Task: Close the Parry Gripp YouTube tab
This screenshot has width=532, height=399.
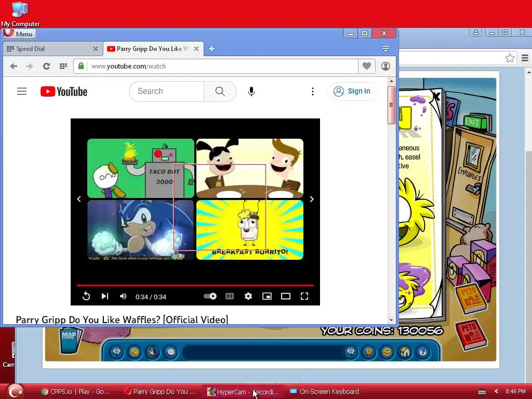Action: (196, 49)
